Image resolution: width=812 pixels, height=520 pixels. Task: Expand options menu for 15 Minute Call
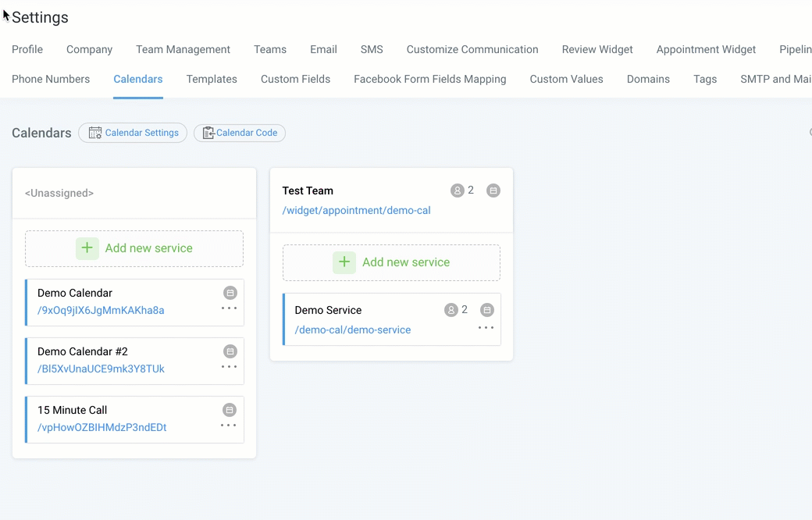tap(229, 426)
